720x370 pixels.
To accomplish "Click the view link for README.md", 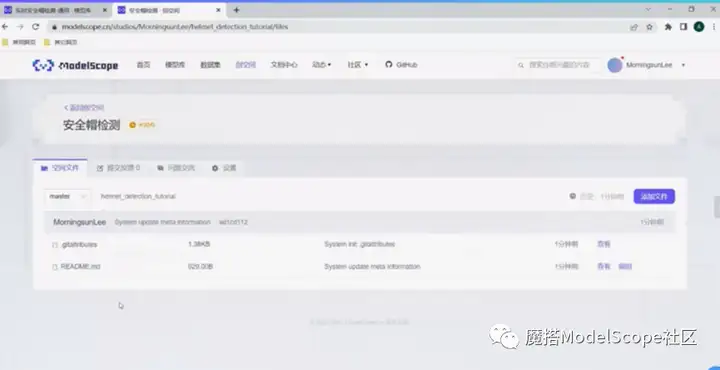I will [x=604, y=266].
